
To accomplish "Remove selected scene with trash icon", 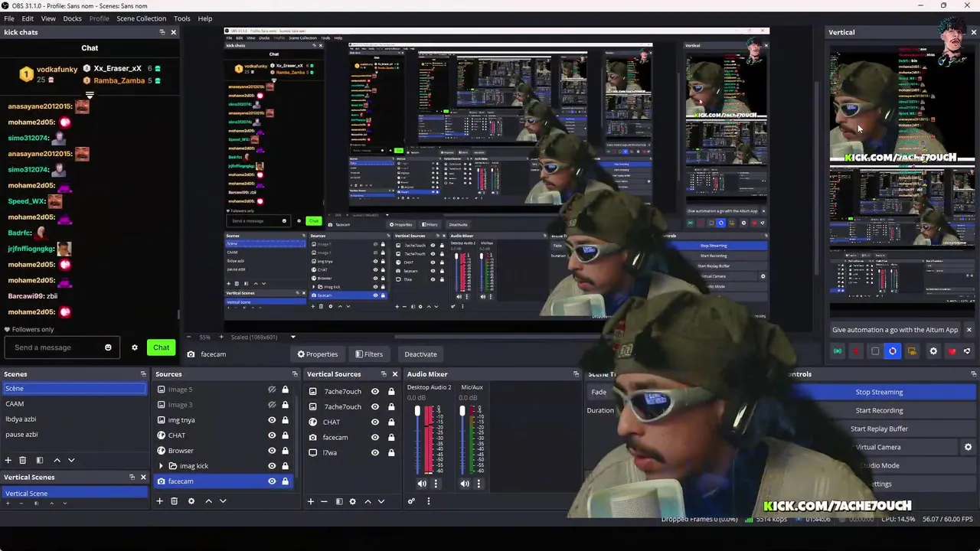I will click(x=22, y=460).
